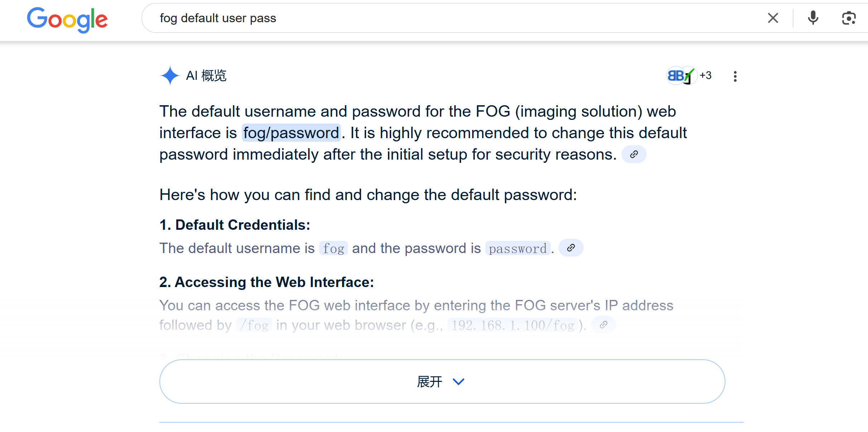Click the Google logo

point(67,19)
